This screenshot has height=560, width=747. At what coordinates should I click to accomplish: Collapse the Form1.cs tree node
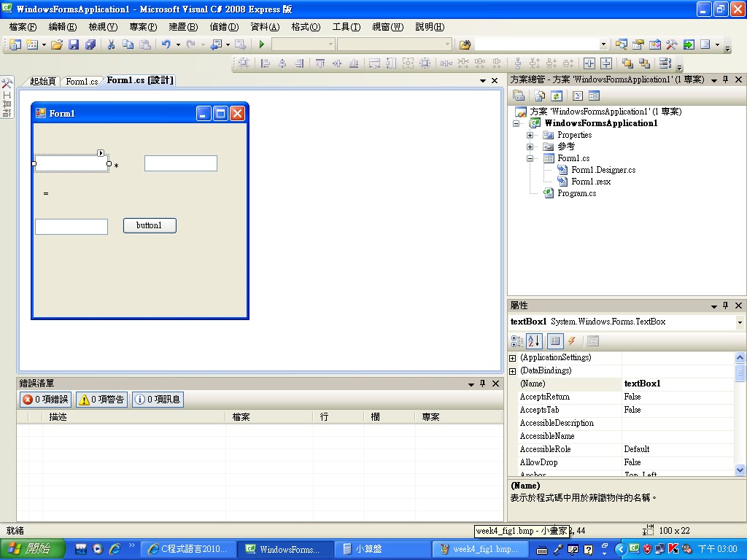click(530, 158)
